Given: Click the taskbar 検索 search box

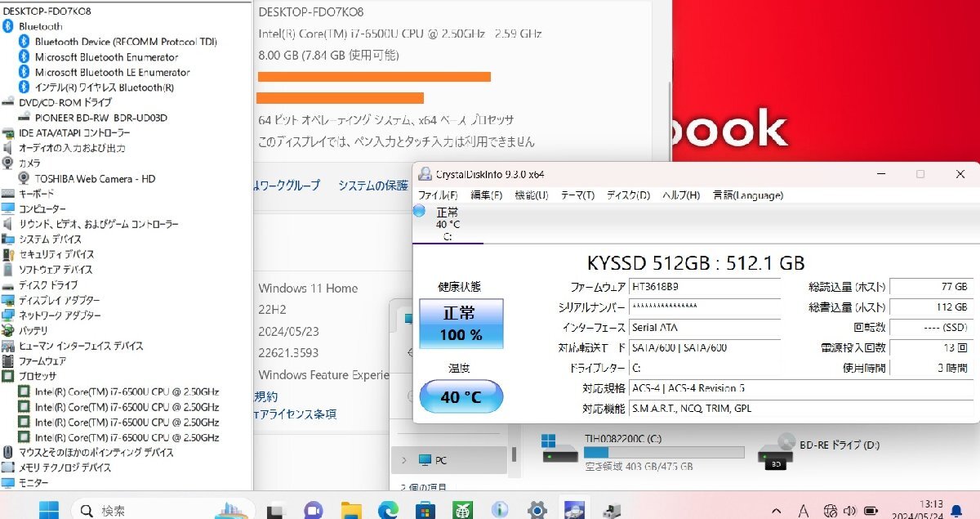Looking at the screenshot, I should 163,511.
